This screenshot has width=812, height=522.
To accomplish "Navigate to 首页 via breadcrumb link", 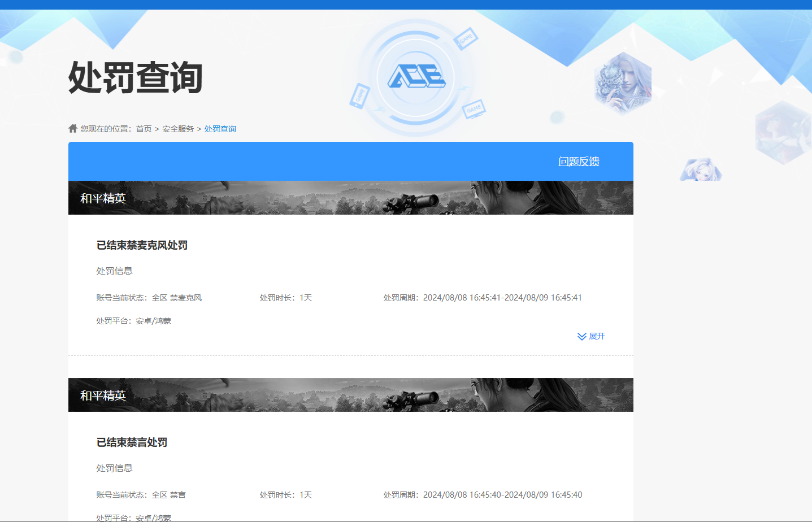I will 143,128.
